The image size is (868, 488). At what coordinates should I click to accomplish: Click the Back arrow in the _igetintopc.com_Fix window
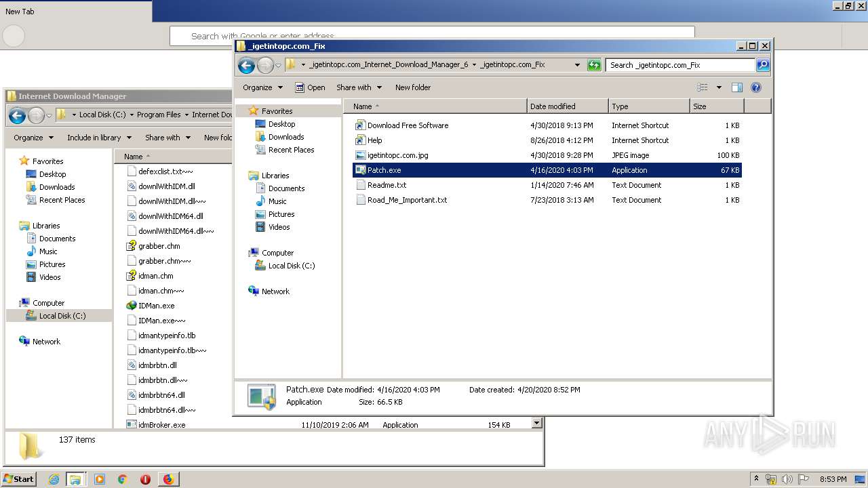tap(247, 65)
